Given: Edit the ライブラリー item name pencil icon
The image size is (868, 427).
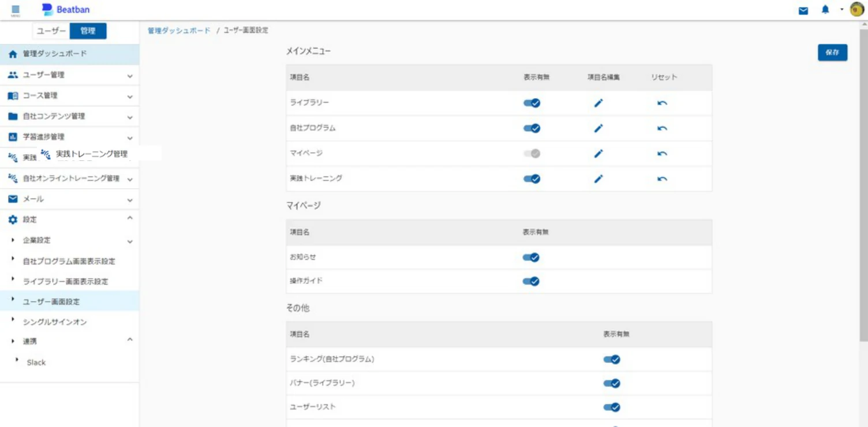Looking at the screenshot, I should point(598,103).
